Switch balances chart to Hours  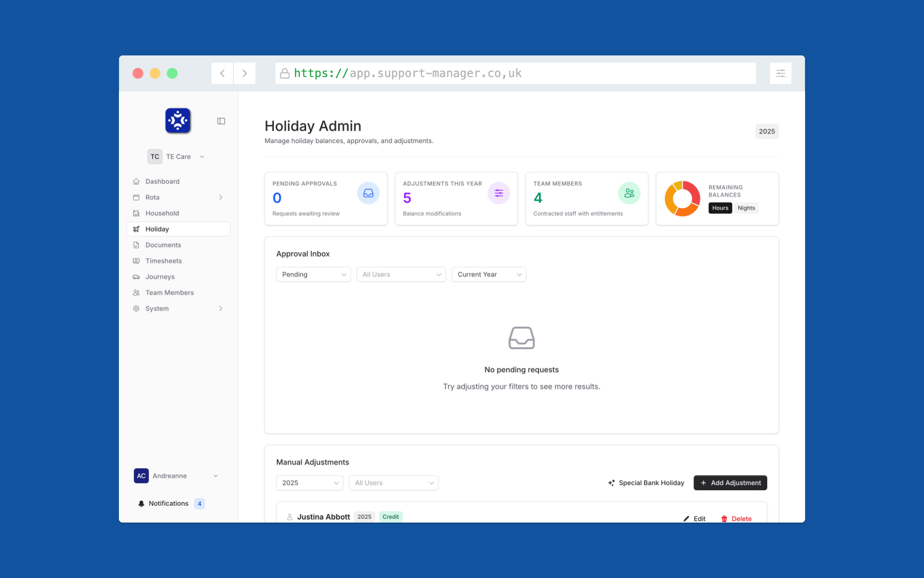point(720,208)
